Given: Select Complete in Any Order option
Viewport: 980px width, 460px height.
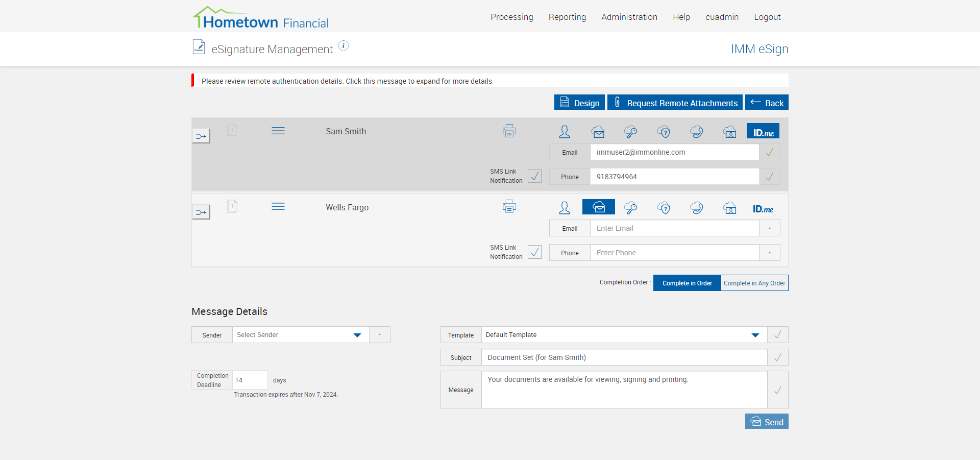Looking at the screenshot, I should pyautogui.click(x=754, y=283).
